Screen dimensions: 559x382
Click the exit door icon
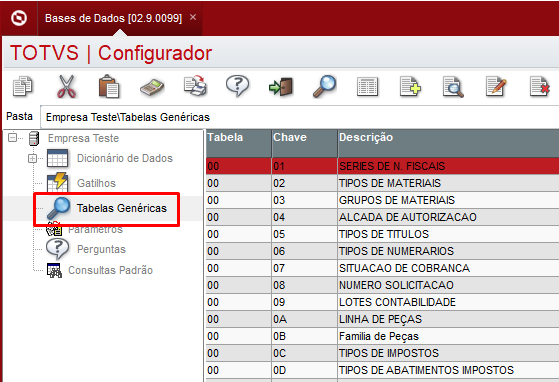(281, 87)
